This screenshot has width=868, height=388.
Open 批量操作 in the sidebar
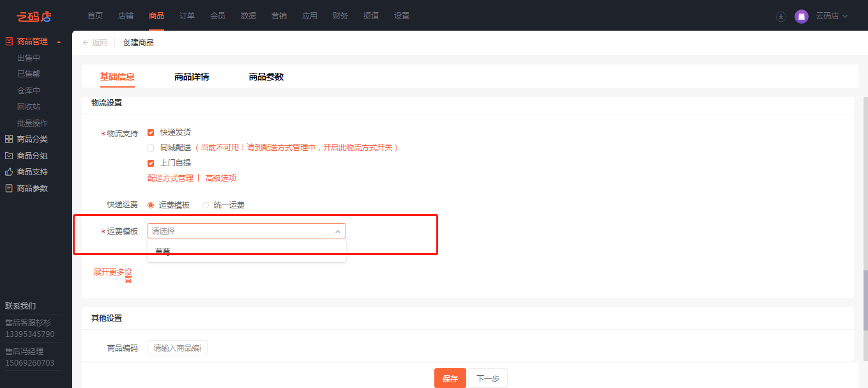coord(33,123)
